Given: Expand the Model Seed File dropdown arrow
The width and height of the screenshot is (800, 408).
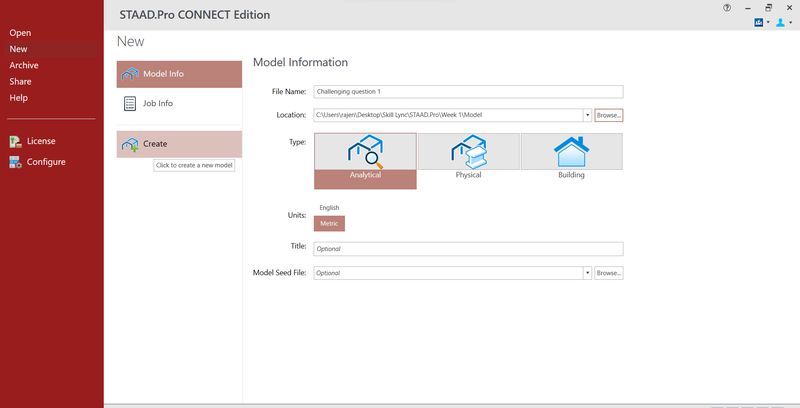Looking at the screenshot, I should (587, 273).
